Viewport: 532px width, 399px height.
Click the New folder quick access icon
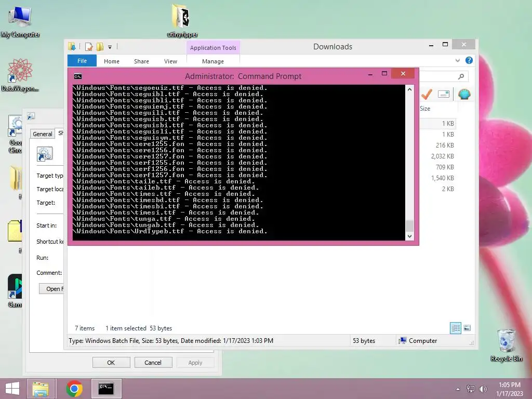[100, 46]
